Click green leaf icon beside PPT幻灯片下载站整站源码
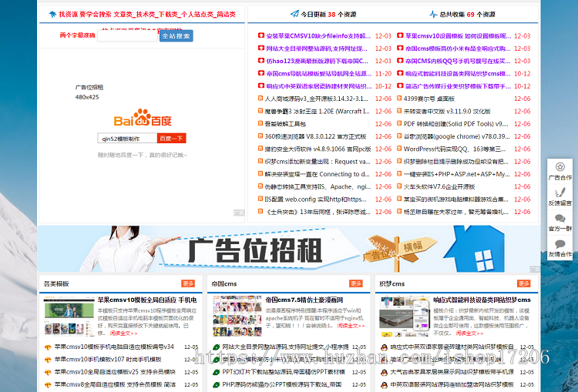Viewport: 578px width, 392px height. coord(217,372)
